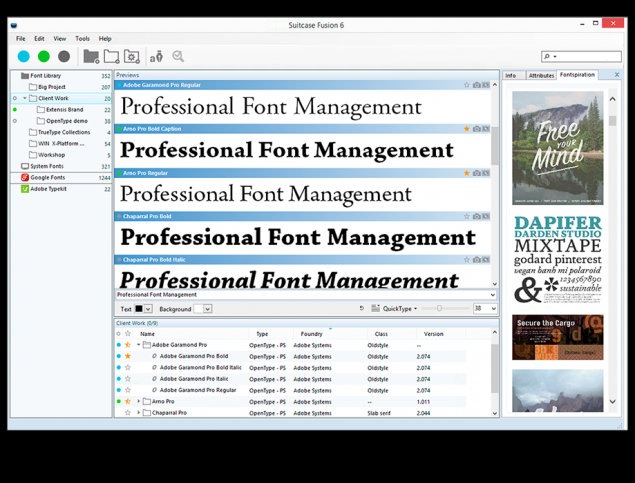Click the Adobe Typekit library icon
Image resolution: width=635 pixels, height=483 pixels.
tap(25, 189)
